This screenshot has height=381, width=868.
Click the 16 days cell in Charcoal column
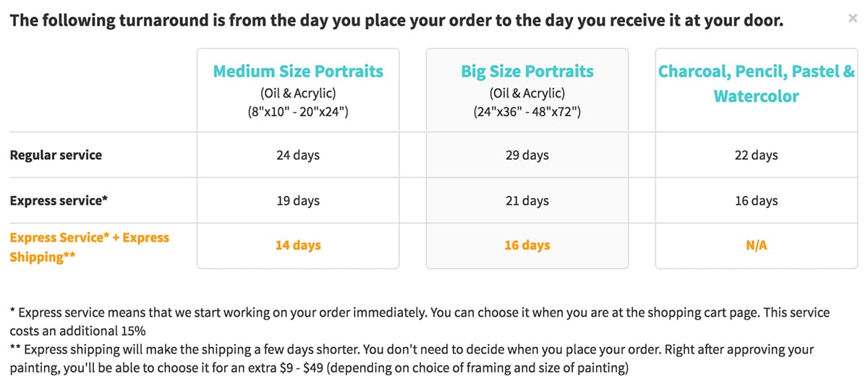coord(757,200)
